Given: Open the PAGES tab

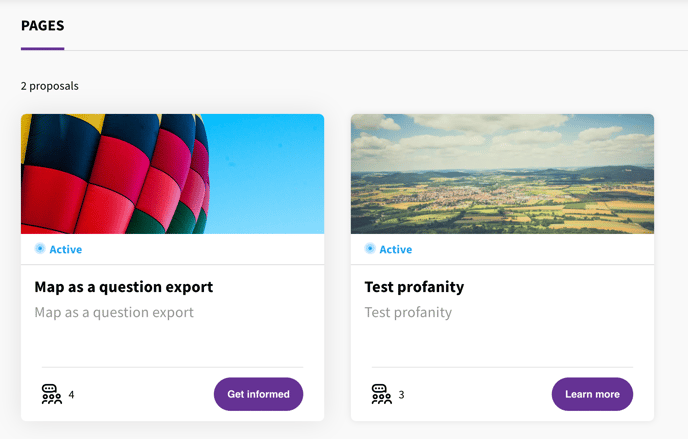Looking at the screenshot, I should coord(42,25).
